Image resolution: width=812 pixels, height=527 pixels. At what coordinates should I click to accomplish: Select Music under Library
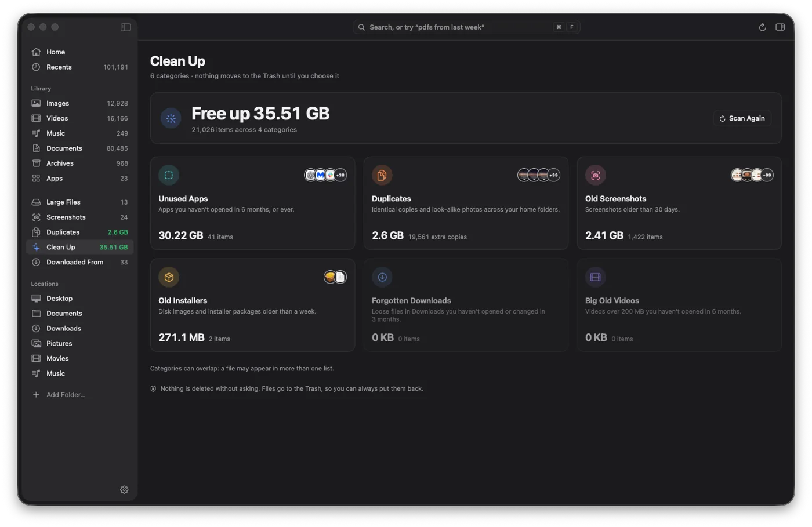click(79, 133)
